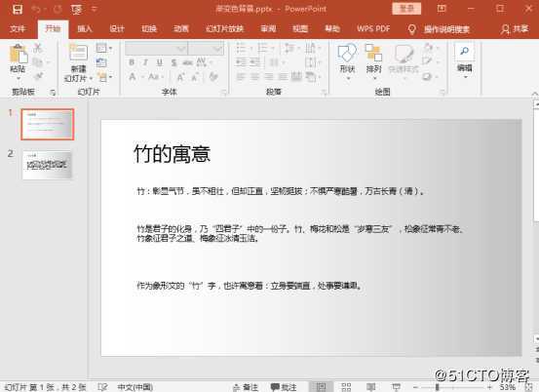This screenshot has height=392, width=539.
Task: Click the Shape Fill paint bucket icon
Action: [x=428, y=48]
